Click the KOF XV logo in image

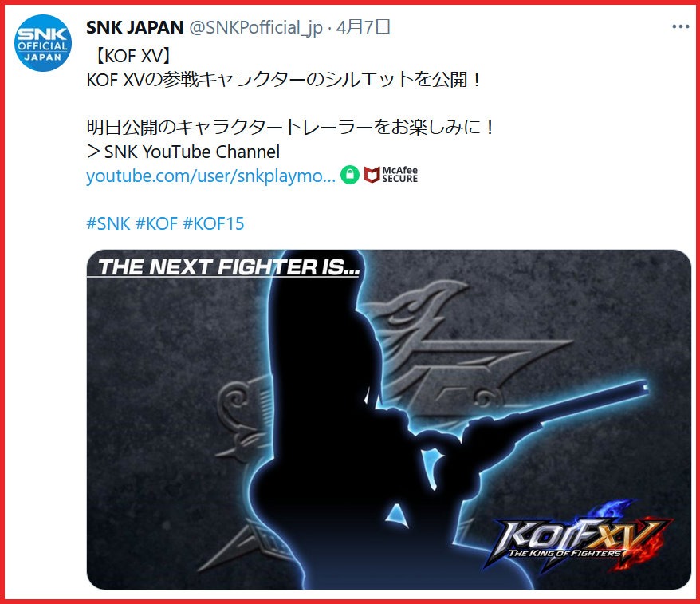click(576, 538)
